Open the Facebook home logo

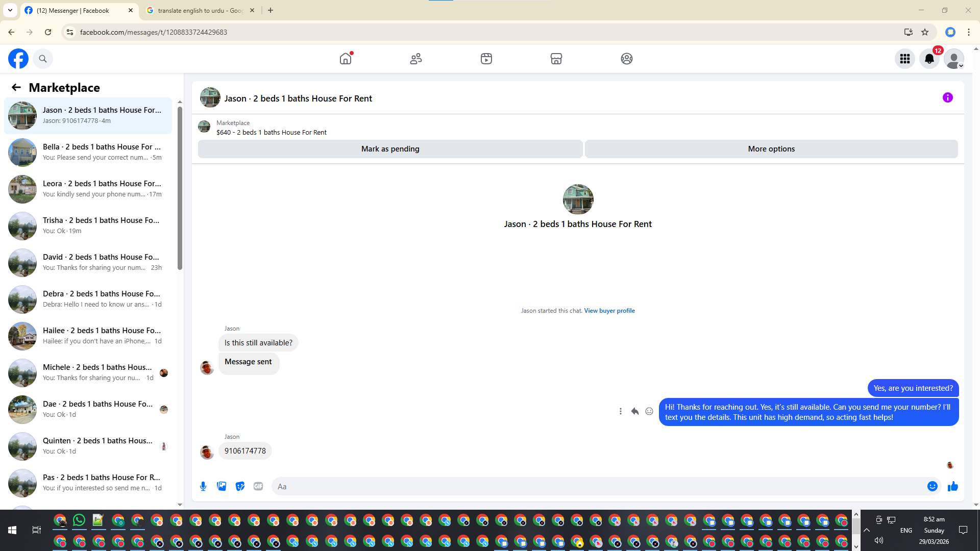(x=18, y=59)
